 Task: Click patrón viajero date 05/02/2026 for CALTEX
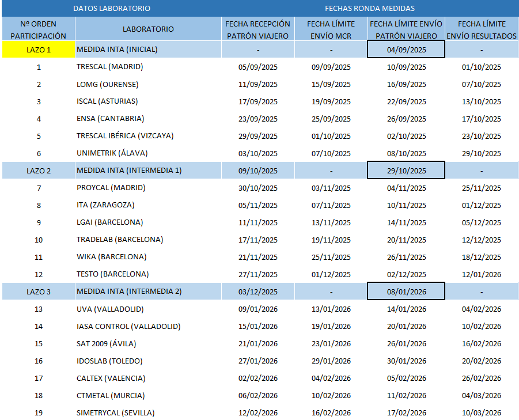407,379
